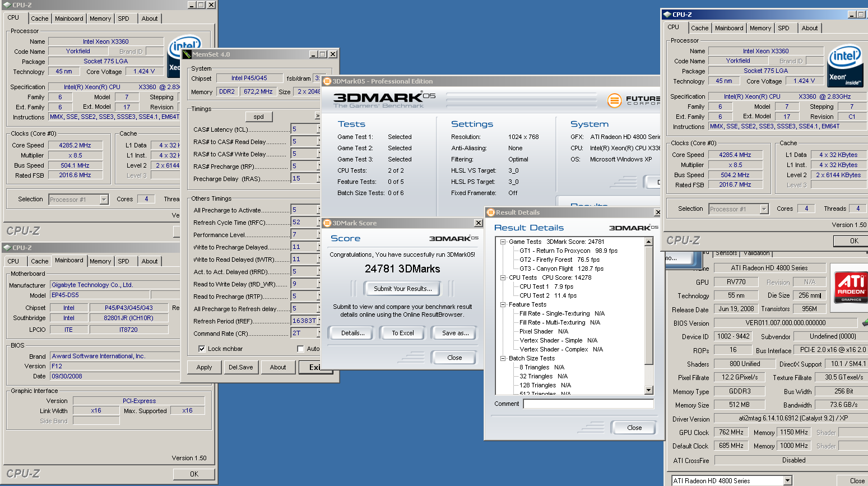Click the 3DMark Score window title icon
Screen dimensions: 868x486
pos(327,223)
